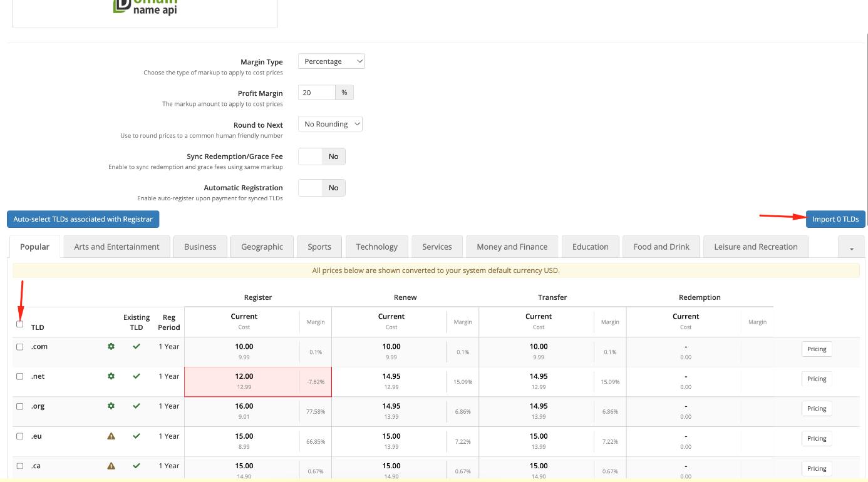Click the warning triangle icon for .eu
The image size is (868, 482).
pos(111,436)
